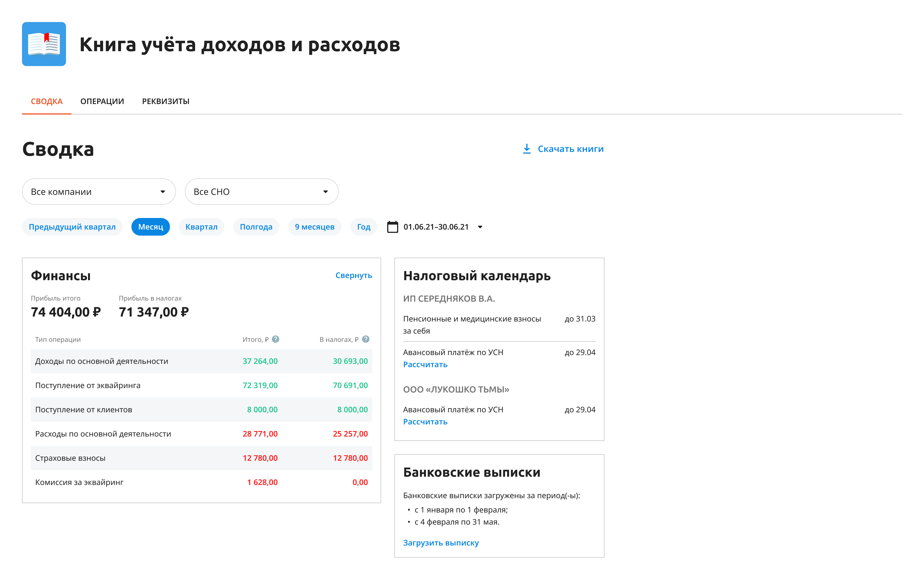This screenshot has width=924, height=578.
Task: Click the download arrow icon
Action: pyautogui.click(x=527, y=149)
